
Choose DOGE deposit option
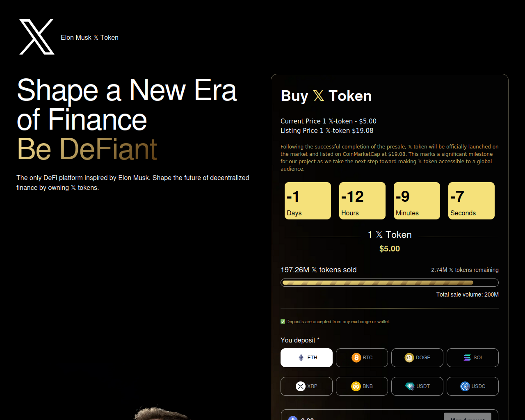pos(417,358)
